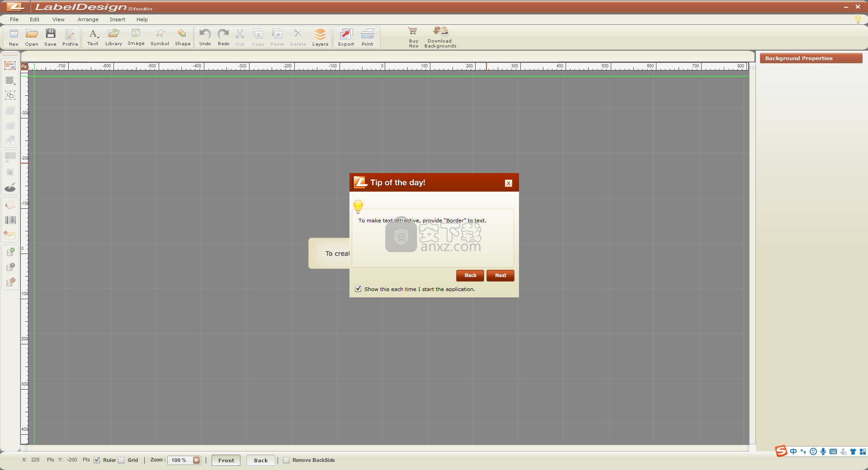Open the IME toolbox grid icon
The image size is (868, 470).
(863, 451)
